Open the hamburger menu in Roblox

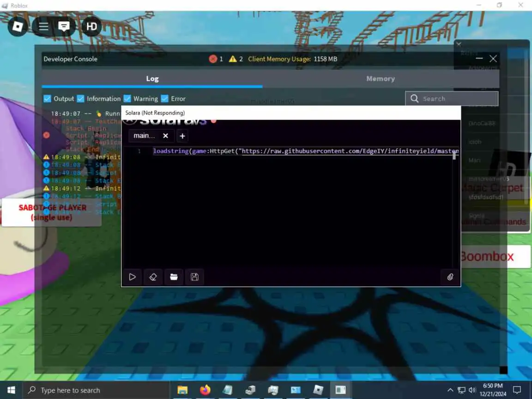[x=43, y=26]
